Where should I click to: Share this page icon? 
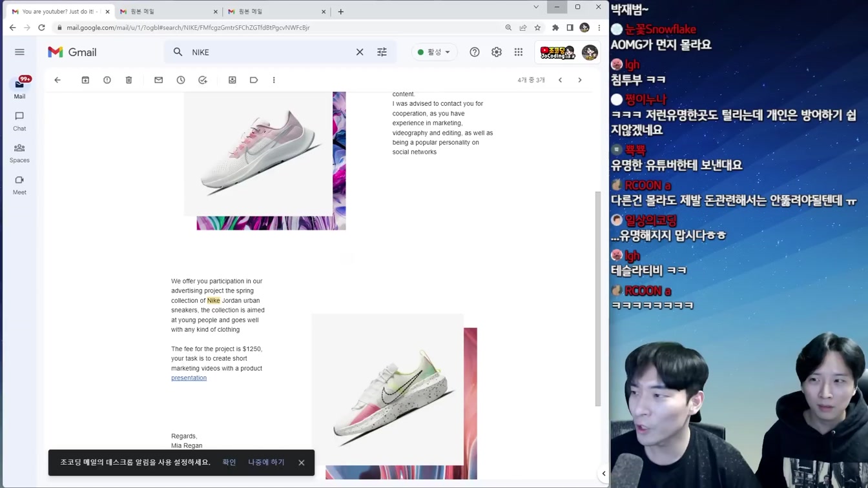[523, 28]
